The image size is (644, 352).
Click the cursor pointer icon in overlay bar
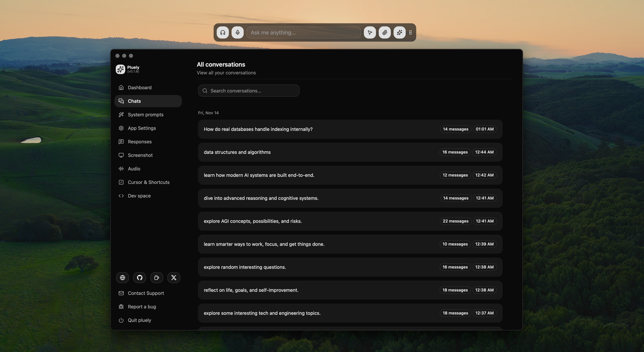tap(370, 32)
